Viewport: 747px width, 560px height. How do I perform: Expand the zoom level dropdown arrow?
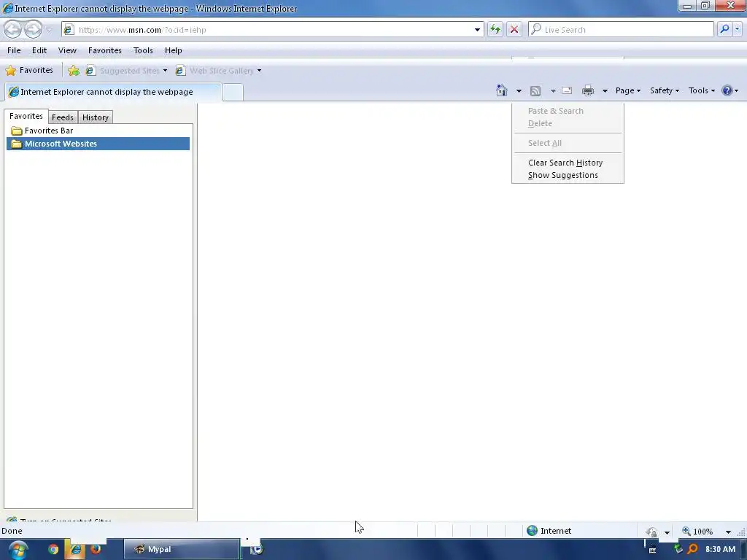(728, 532)
